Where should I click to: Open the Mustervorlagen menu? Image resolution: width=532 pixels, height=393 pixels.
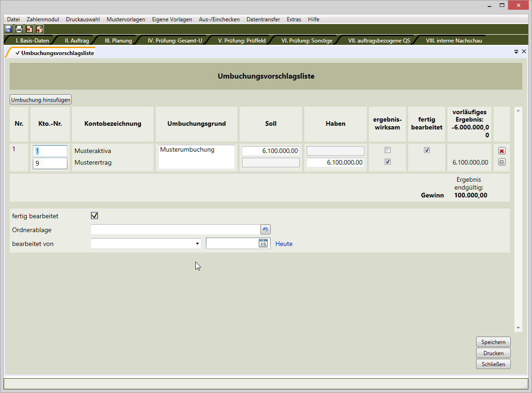click(x=126, y=19)
